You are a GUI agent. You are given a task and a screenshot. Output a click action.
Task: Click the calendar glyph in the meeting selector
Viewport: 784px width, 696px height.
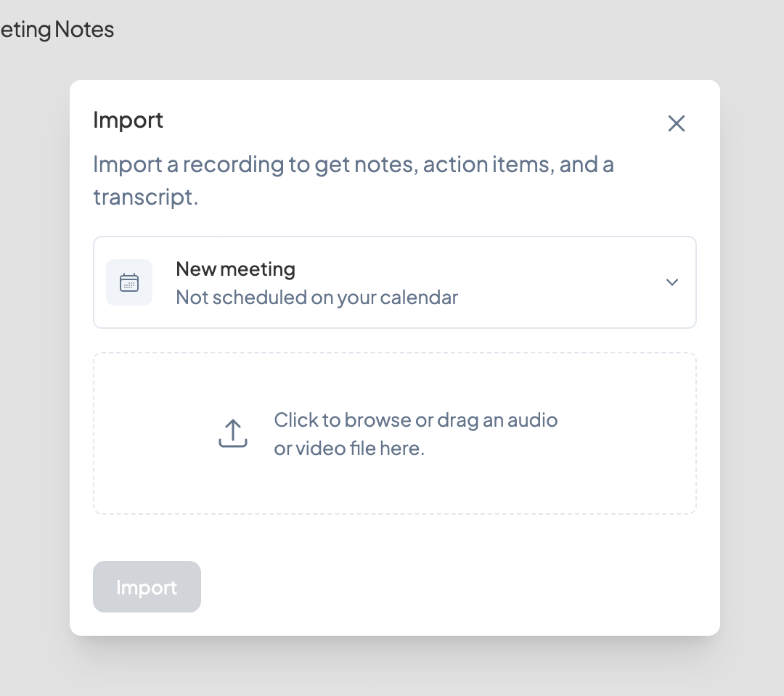[x=129, y=282]
